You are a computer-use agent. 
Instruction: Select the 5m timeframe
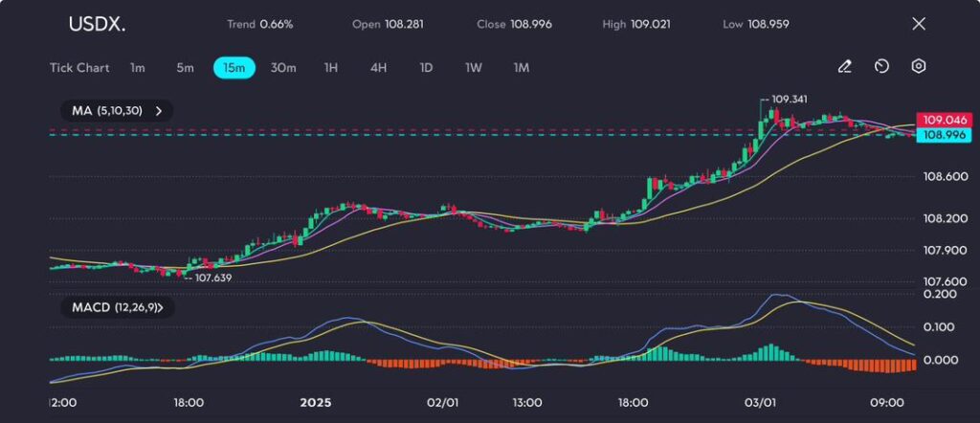click(185, 68)
